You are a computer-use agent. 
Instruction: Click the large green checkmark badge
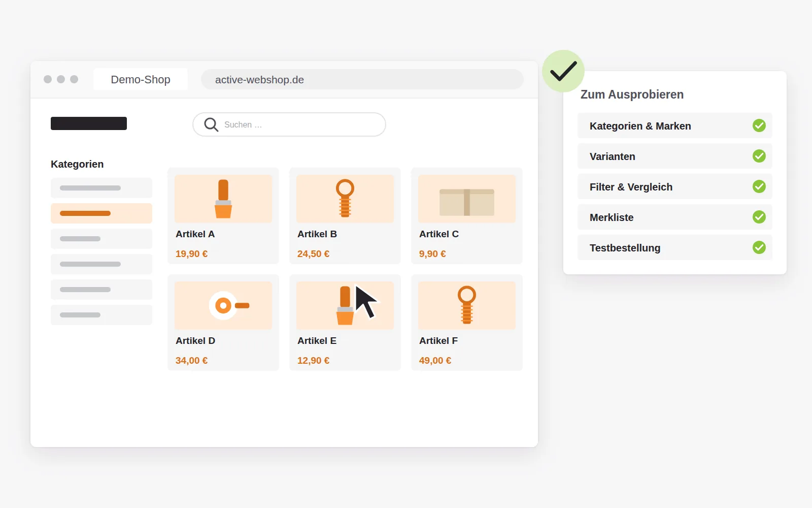tap(563, 71)
